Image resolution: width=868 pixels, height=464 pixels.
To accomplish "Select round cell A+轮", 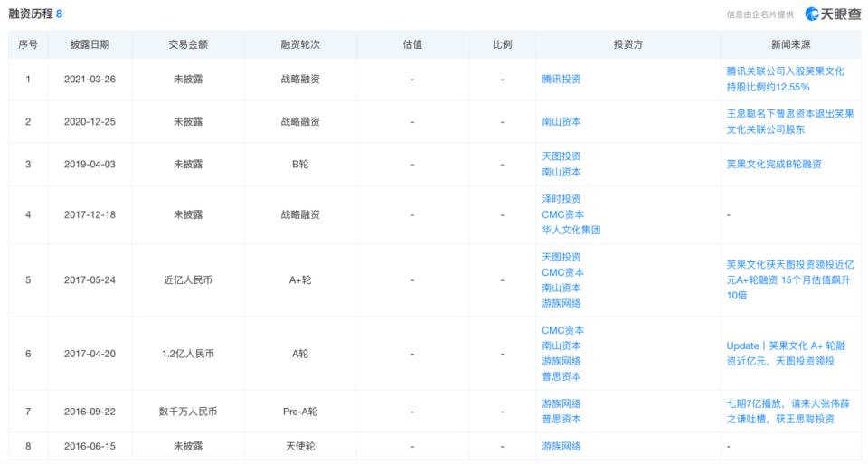I will tap(300, 280).
